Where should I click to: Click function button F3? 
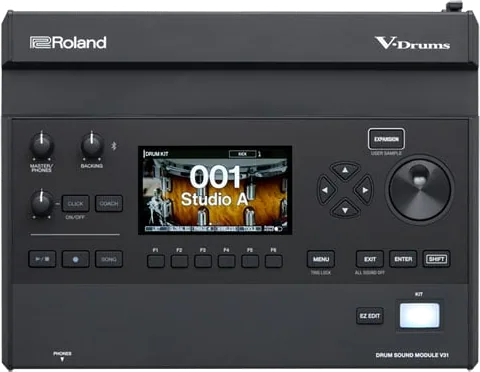tap(203, 261)
